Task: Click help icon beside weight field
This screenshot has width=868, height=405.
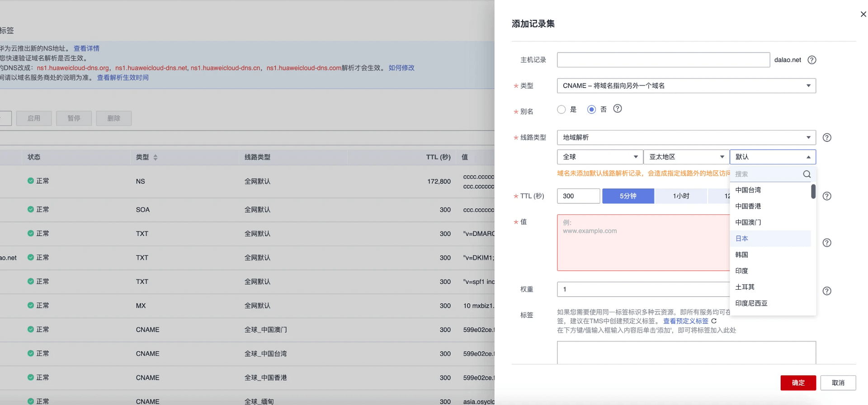Action: (826, 291)
